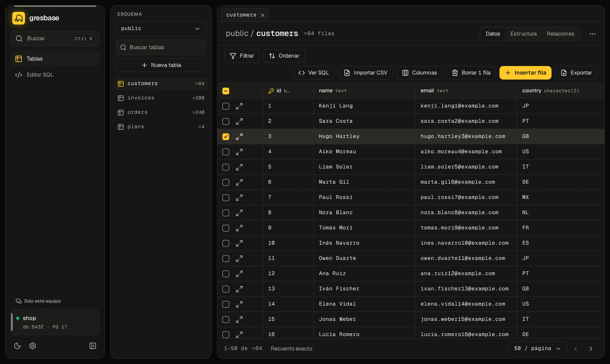Screen dimensions: 610x364
Task: Expand row 13 Iván Fischer details
Action: click(x=239, y=289)
